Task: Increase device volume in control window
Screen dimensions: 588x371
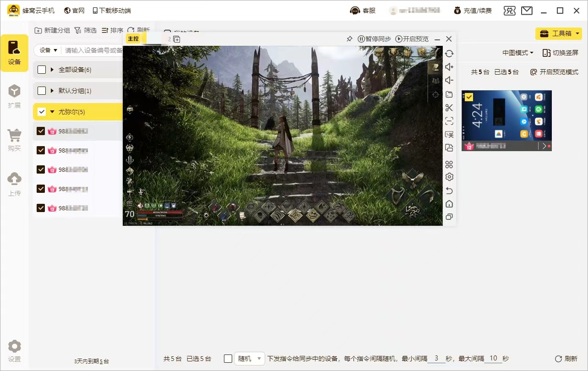Action: click(449, 67)
